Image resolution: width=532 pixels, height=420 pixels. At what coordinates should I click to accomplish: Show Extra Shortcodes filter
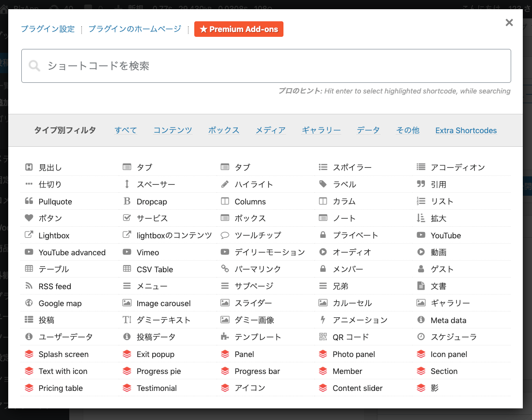coord(466,130)
